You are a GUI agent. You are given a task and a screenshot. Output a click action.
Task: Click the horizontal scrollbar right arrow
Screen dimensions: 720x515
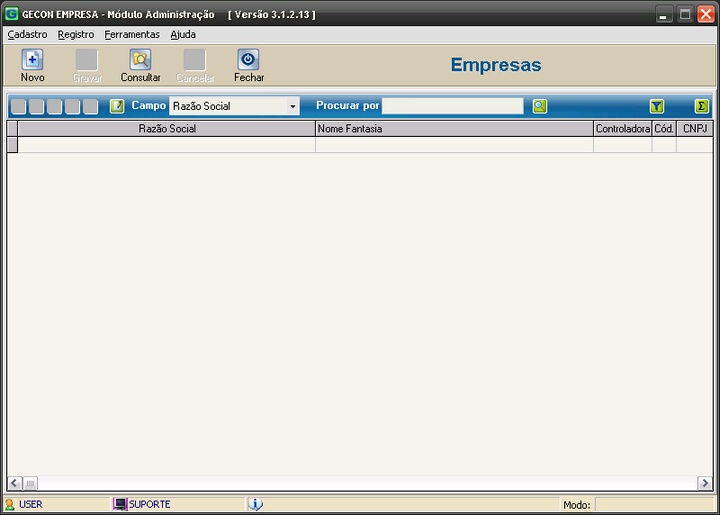(705, 483)
